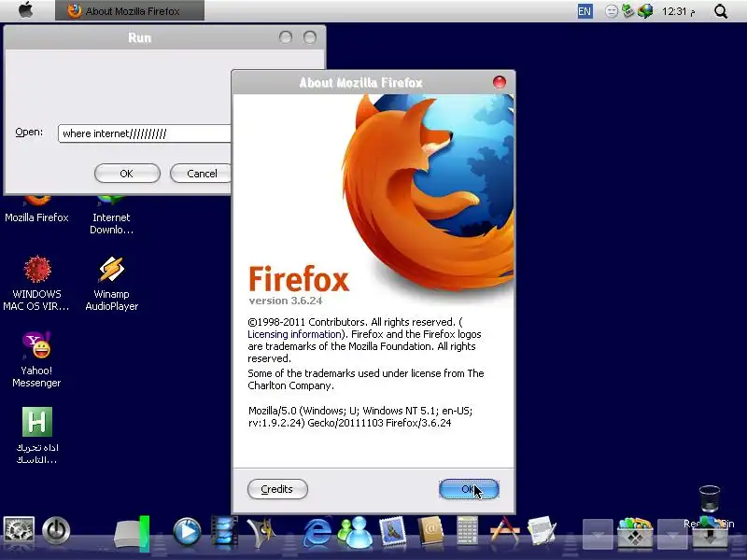
Task: Select About Mozilla Firefox taskbar item
Action: coord(130,10)
